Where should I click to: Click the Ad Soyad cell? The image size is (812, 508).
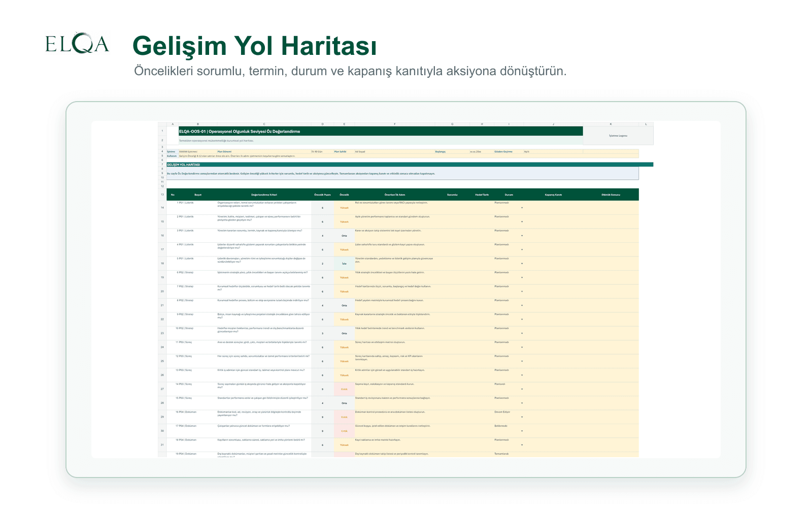coord(394,151)
